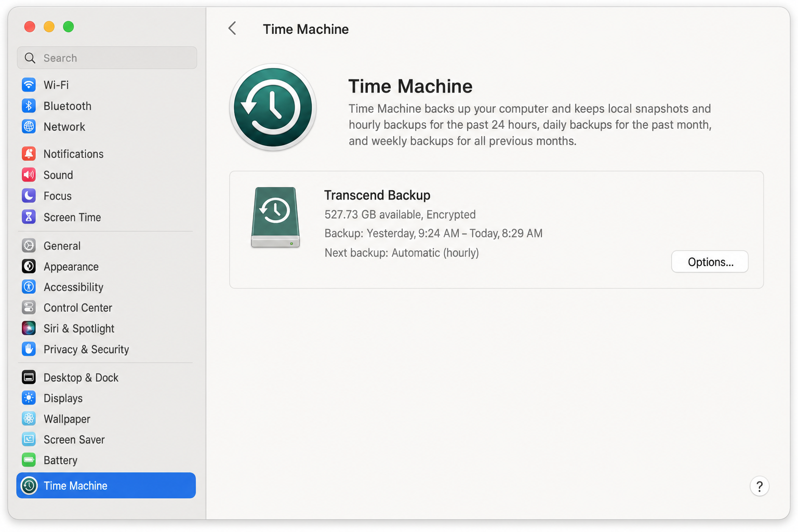798x532 pixels.
Task: Open Network settings label
Action: pos(64,127)
